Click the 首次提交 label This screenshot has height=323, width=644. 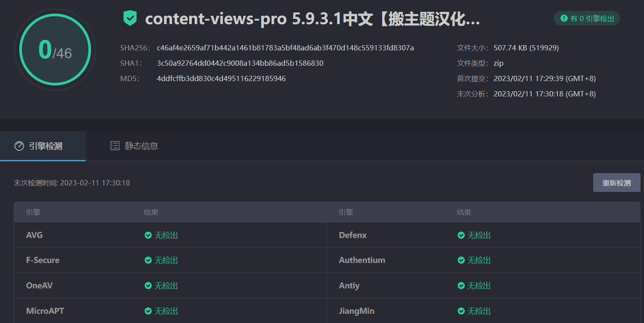[x=473, y=78]
